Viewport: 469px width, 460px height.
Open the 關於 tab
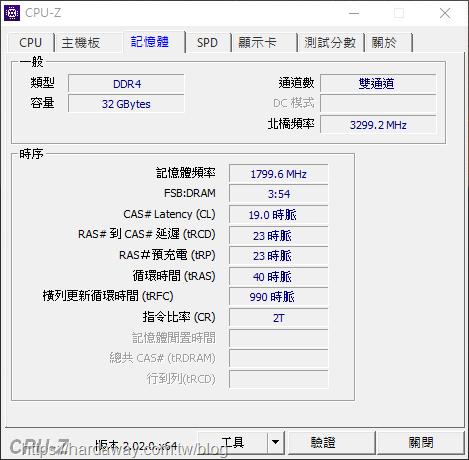point(388,43)
